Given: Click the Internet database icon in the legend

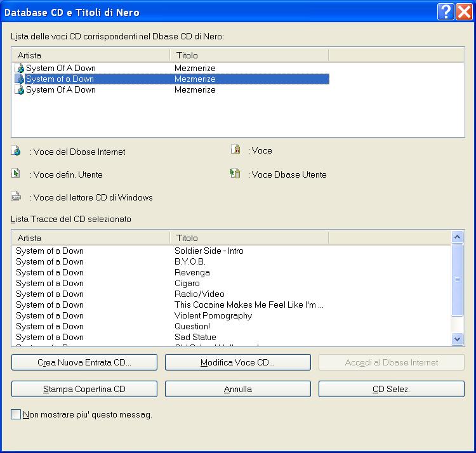Looking at the screenshot, I should [x=16, y=151].
